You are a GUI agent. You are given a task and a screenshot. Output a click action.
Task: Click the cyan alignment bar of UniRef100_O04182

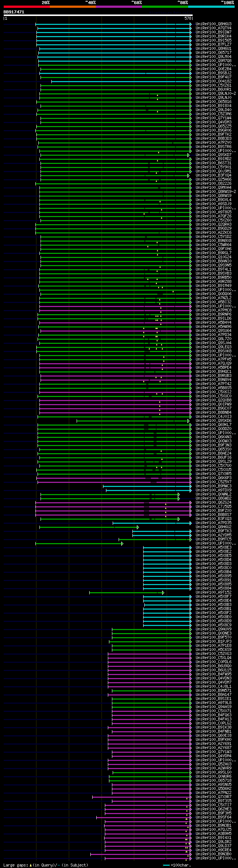pyautogui.click(x=122, y=81)
